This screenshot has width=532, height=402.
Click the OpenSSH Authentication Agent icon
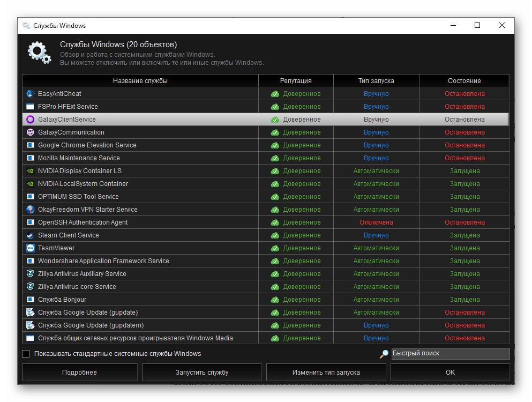tap(30, 222)
